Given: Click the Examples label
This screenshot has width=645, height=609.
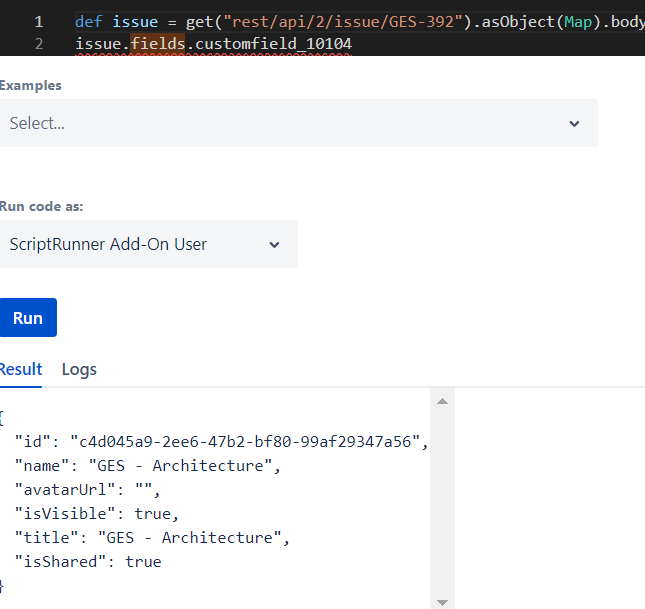Looking at the screenshot, I should click(31, 86).
